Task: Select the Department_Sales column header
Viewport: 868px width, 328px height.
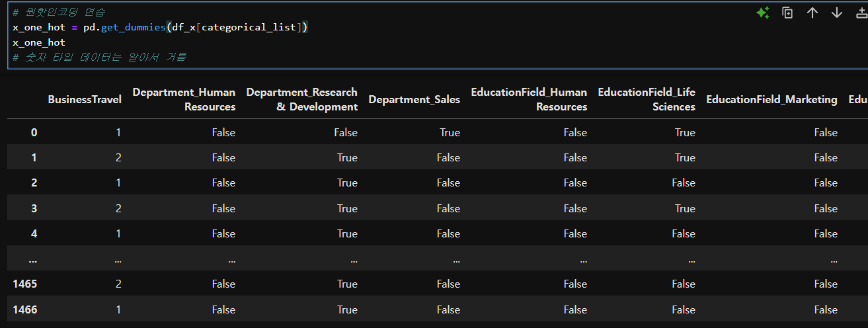Action: click(x=414, y=99)
